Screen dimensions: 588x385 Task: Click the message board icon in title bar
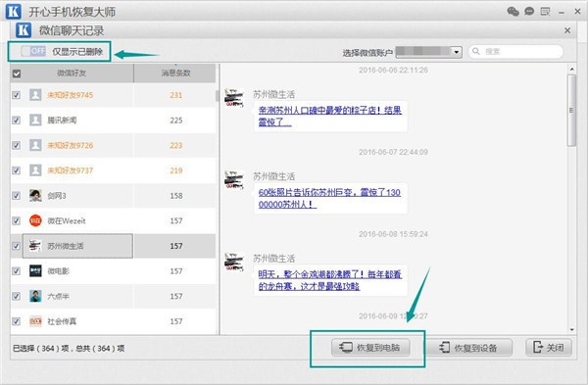point(545,12)
